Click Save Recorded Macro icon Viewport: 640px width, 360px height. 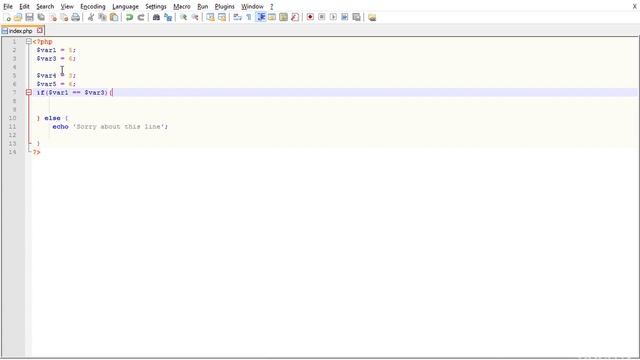click(356, 17)
